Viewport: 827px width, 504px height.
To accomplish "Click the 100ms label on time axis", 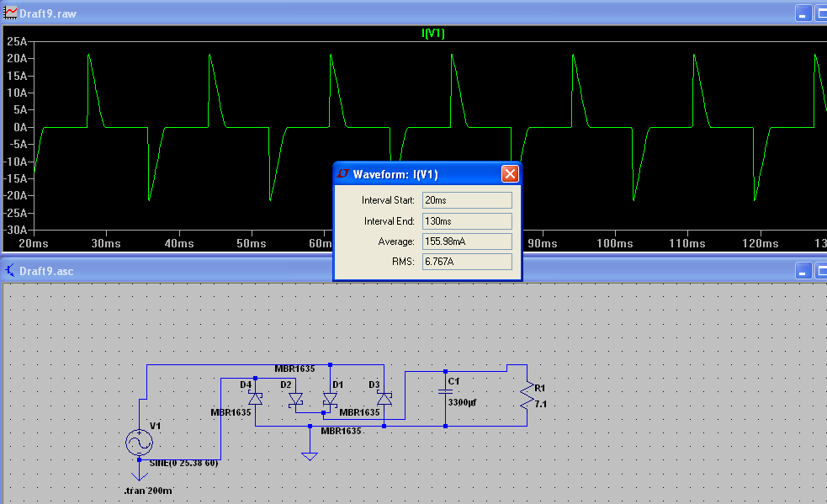I will (615, 244).
